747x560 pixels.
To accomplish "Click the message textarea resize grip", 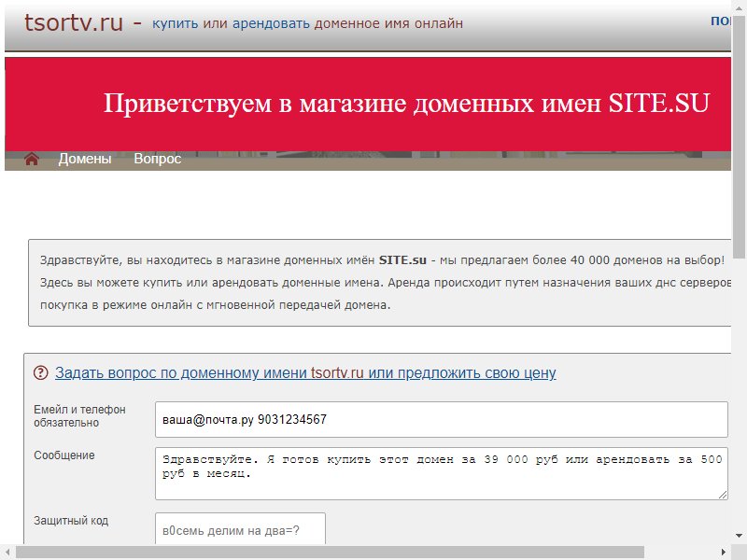I will [722, 495].
